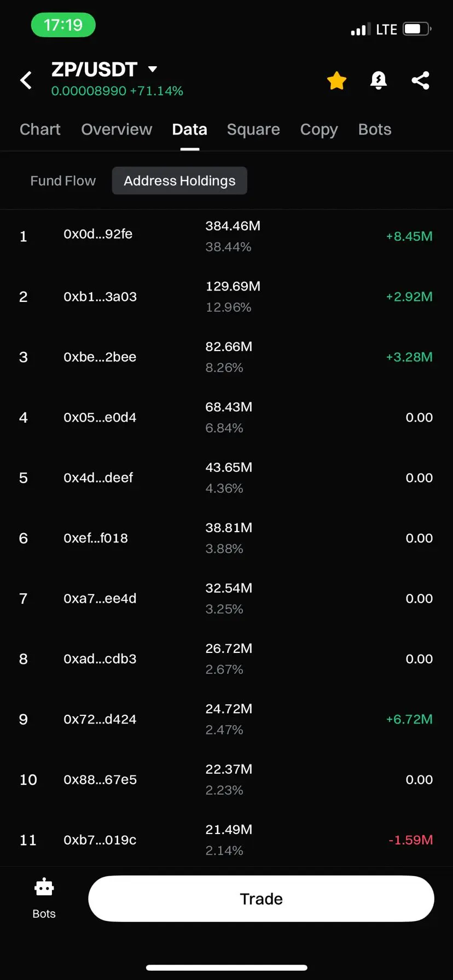Open address 0x0d...92fe row

point(226,236)
